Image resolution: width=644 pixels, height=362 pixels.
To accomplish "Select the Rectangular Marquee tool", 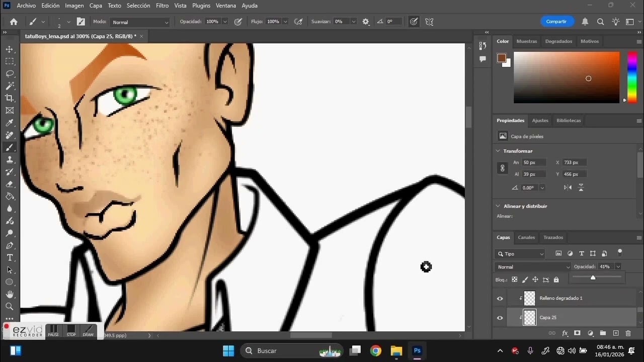I will tap(10, 61).
